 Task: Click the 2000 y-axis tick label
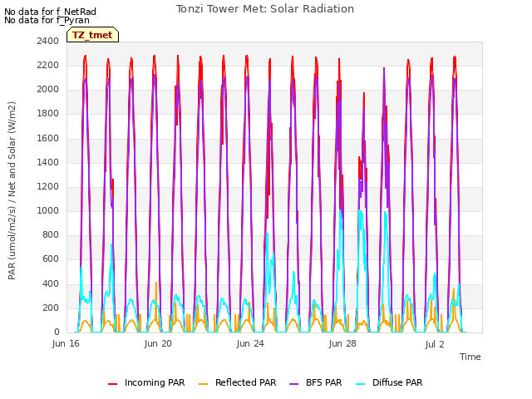tap(48, 89)
